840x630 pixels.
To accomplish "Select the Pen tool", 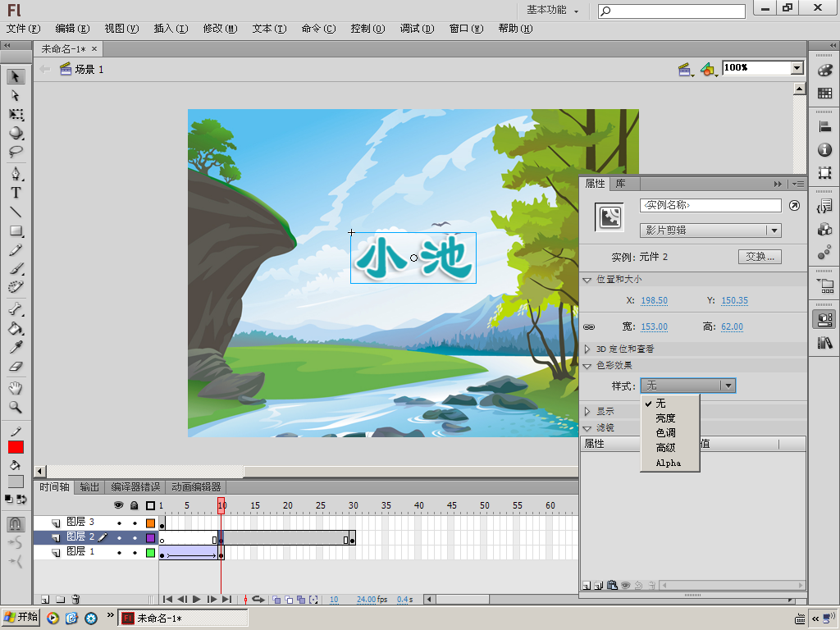I will tap(16, 174).
